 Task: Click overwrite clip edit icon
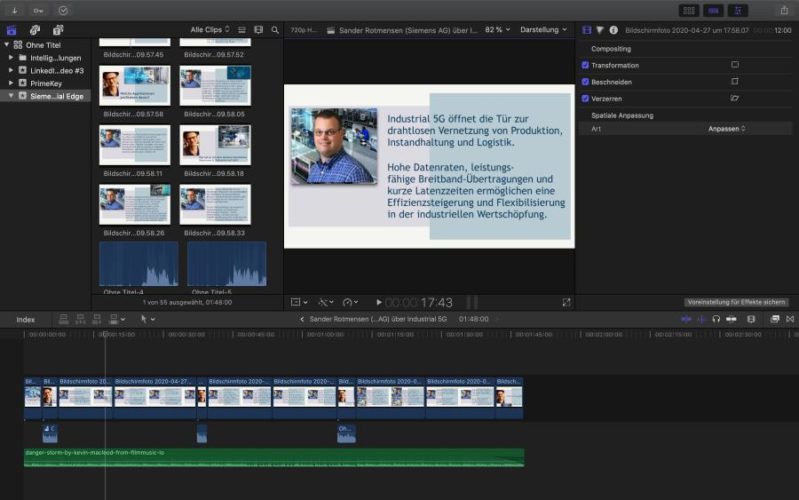[116, 319]
